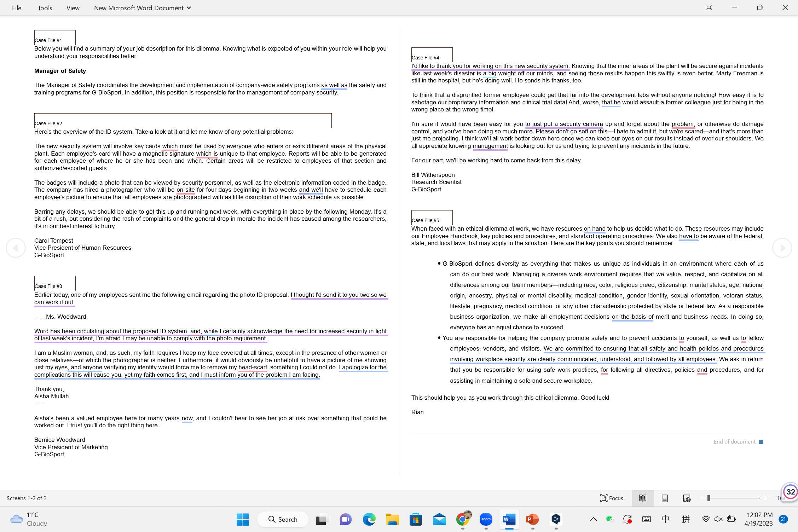Click the 'Manager of Safety' bold heading

(x=60, y=71)
